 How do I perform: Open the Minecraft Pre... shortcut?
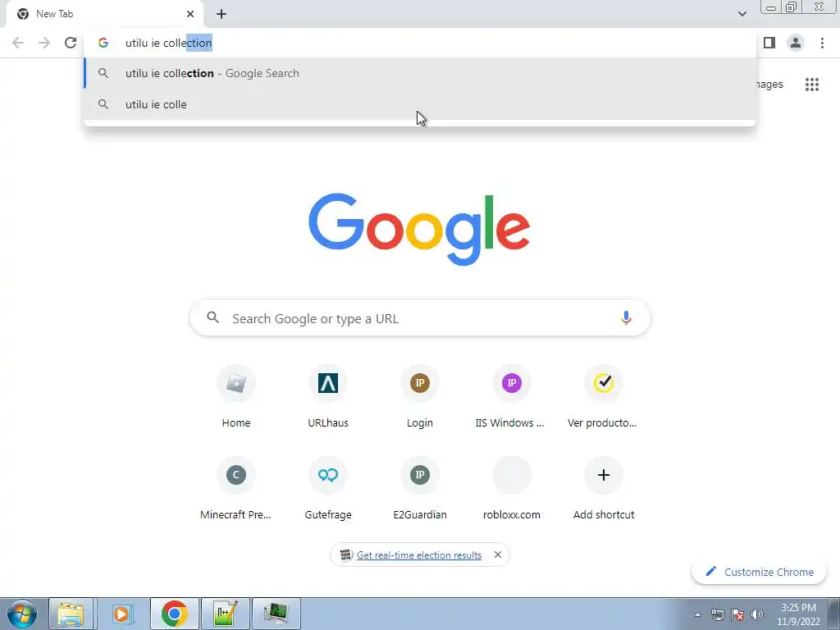tap(236, 489)
